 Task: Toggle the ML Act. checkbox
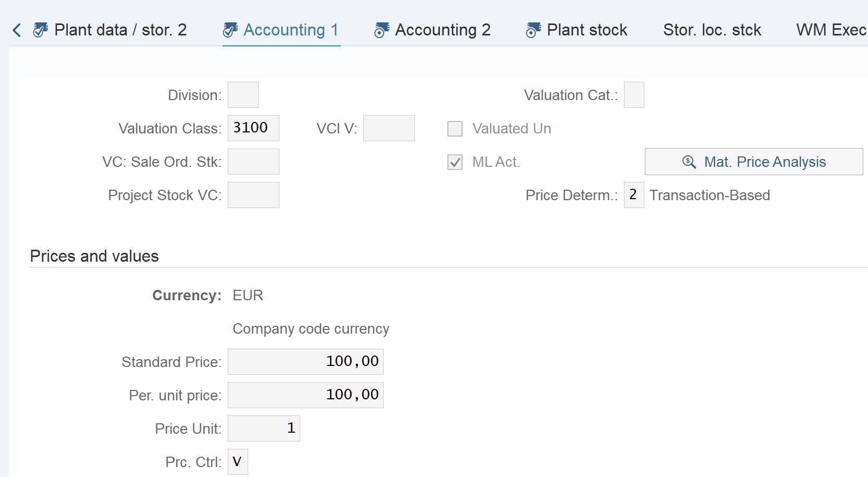(455, 162)
